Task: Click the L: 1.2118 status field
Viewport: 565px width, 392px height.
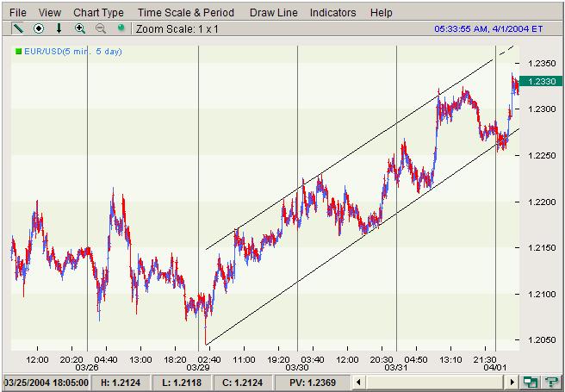Action: pos(182,383)
